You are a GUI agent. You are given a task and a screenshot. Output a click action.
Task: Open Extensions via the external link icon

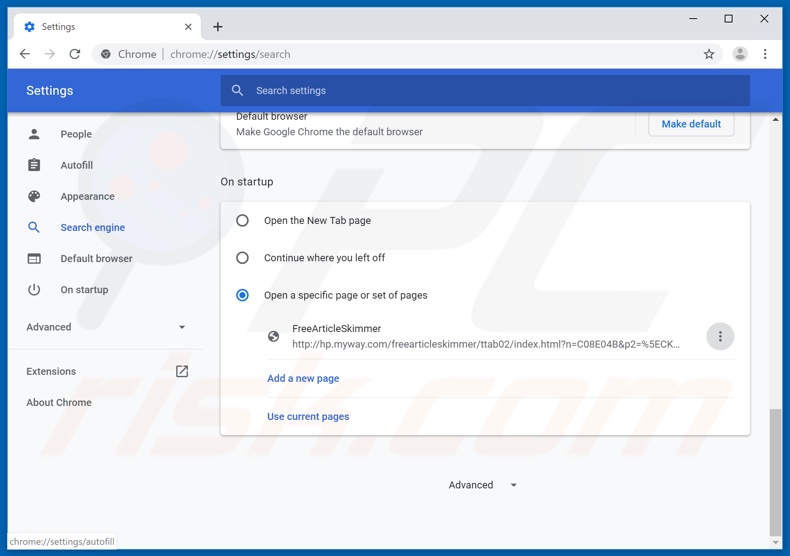(182, 371)
